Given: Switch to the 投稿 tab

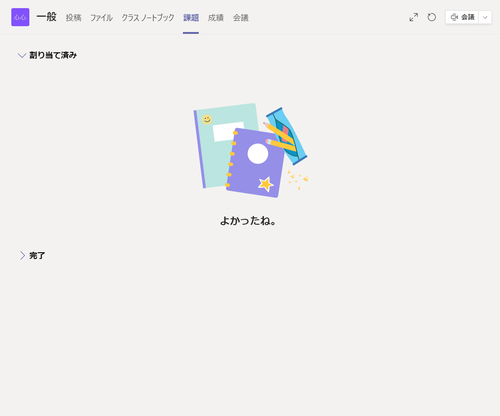Looking at the screenshot, I should tap(73, 18).
